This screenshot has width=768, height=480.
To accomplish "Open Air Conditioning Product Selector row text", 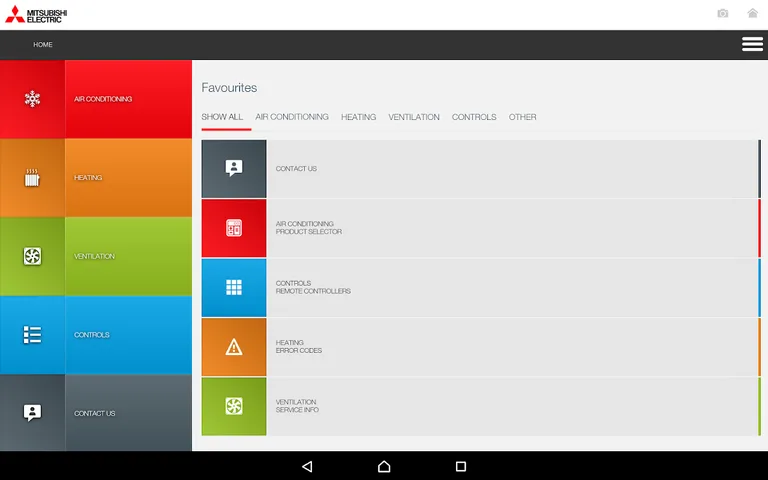I will [x=309, y=228].
